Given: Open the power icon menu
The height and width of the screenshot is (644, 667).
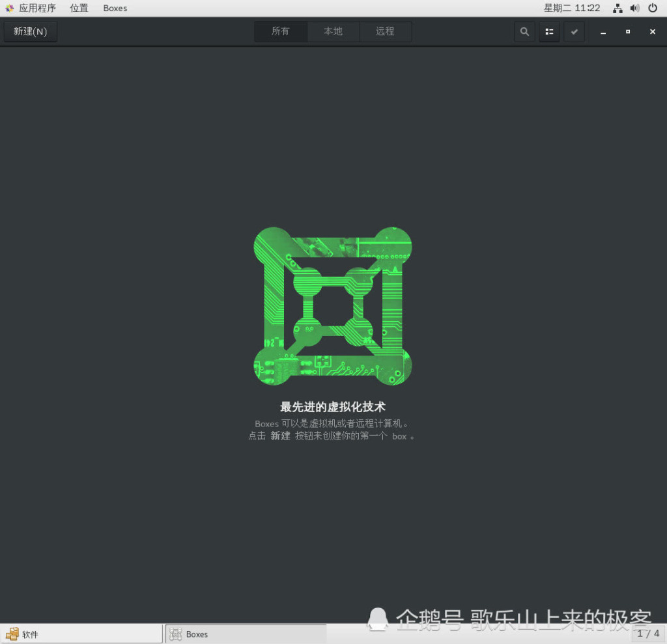Looking at the screenshot, I should [x=653, y=8].
